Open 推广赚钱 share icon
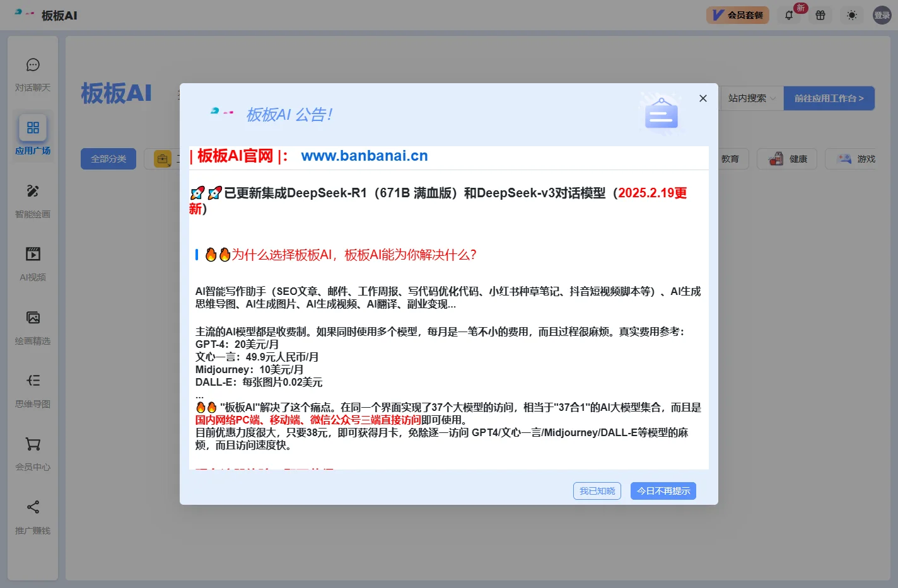898x588 pixels. [33, 507]
